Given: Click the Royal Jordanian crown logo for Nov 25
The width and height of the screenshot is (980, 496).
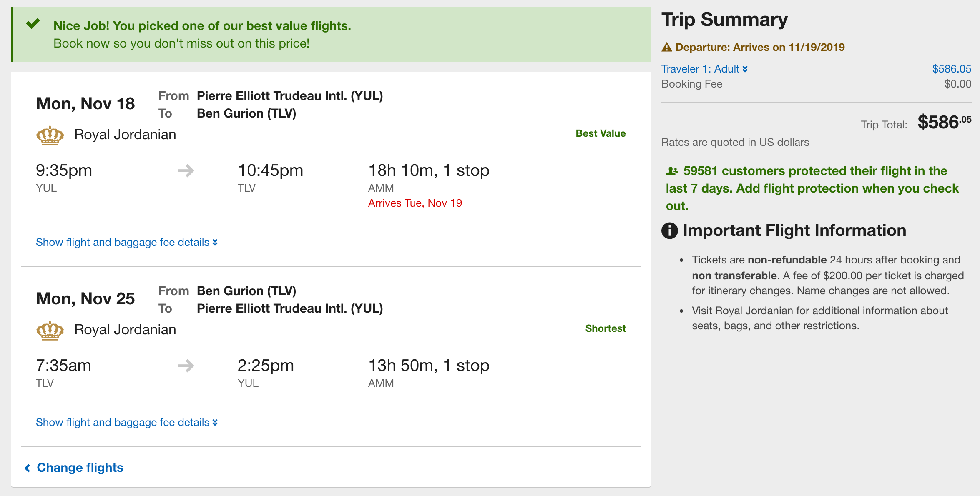Looking at the screenshot, I should click(50, 330).
